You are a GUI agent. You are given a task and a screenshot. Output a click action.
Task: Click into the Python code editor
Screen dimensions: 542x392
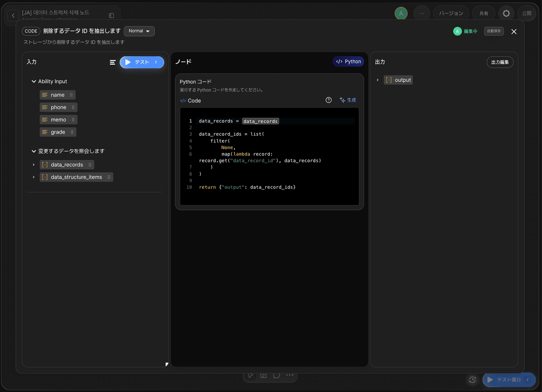click(269, 156)
